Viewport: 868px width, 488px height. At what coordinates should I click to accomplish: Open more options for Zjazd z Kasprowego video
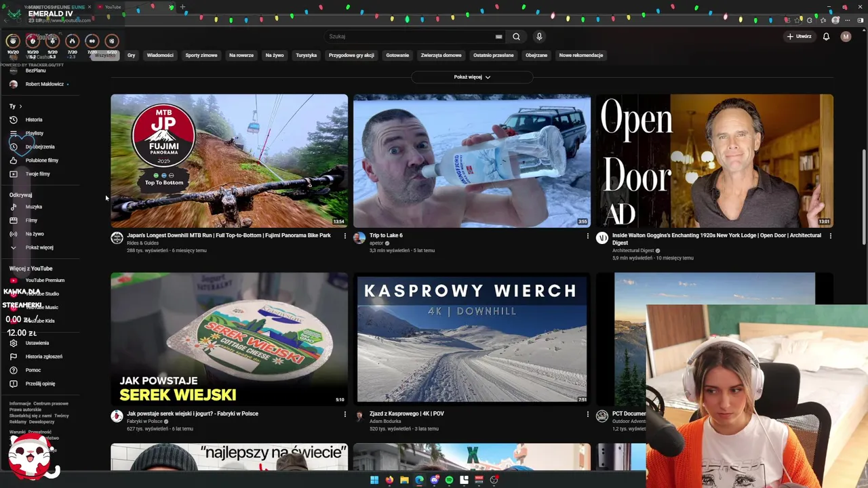[x=587, y=414]
